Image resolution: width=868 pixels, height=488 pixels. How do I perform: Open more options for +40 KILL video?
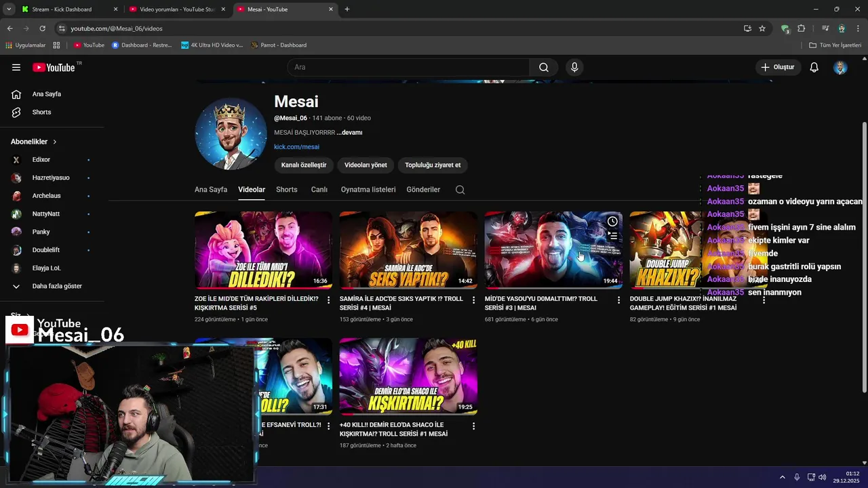click(473, 426)
